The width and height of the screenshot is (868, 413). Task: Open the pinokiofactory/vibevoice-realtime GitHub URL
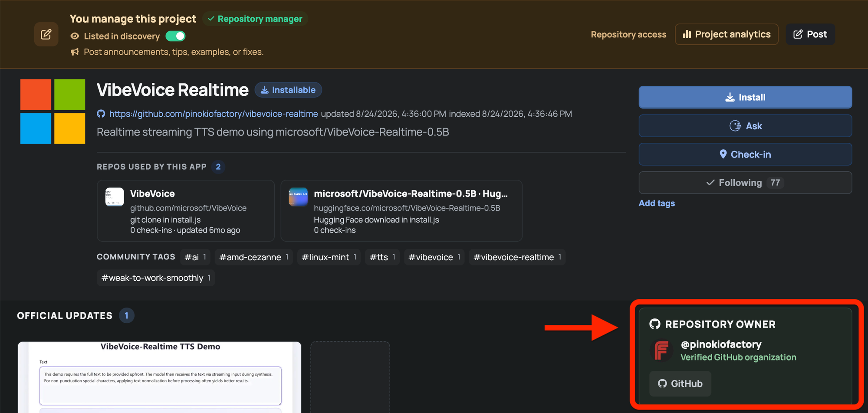(214, 114)
